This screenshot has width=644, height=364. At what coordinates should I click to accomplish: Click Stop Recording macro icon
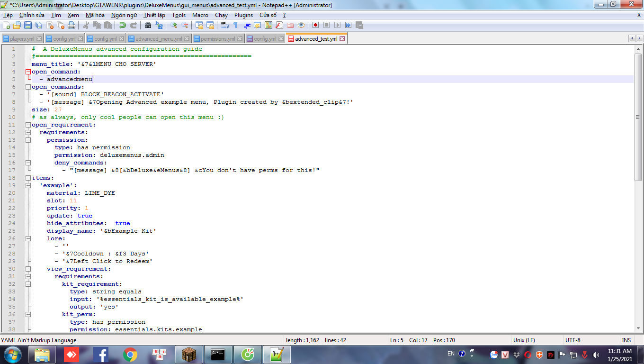point(326,25)
